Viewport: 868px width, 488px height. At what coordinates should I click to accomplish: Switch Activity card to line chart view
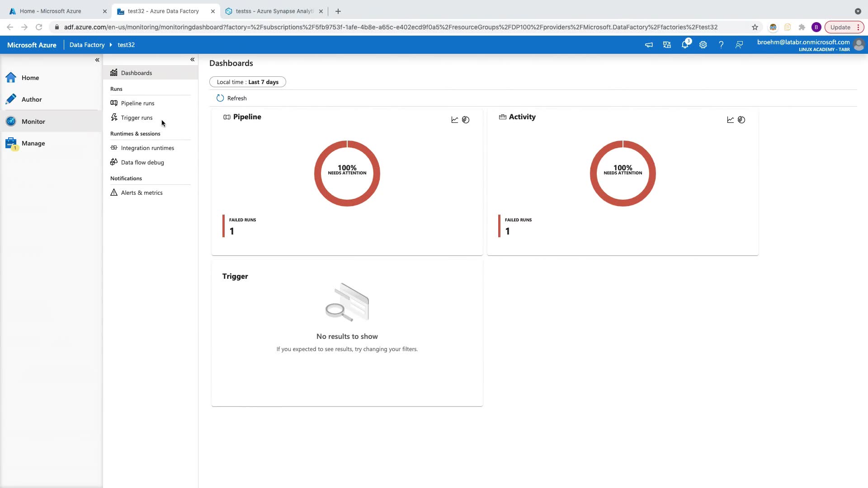tap(731, 120)
